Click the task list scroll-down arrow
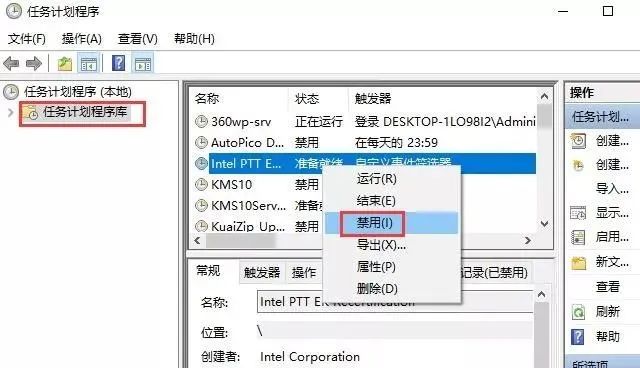This screenshot has width=640, height=368. click(x=544, y=224)
